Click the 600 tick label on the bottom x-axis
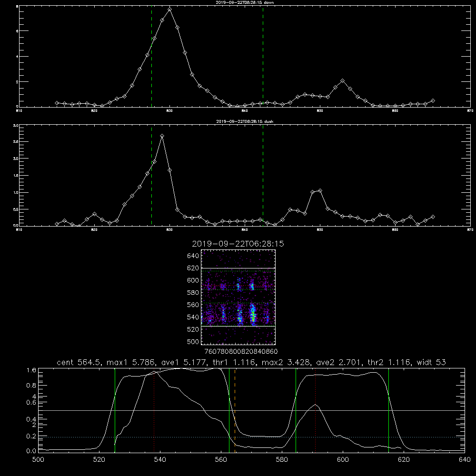Viewport: 476px width, 476px height. click(343, 459)
